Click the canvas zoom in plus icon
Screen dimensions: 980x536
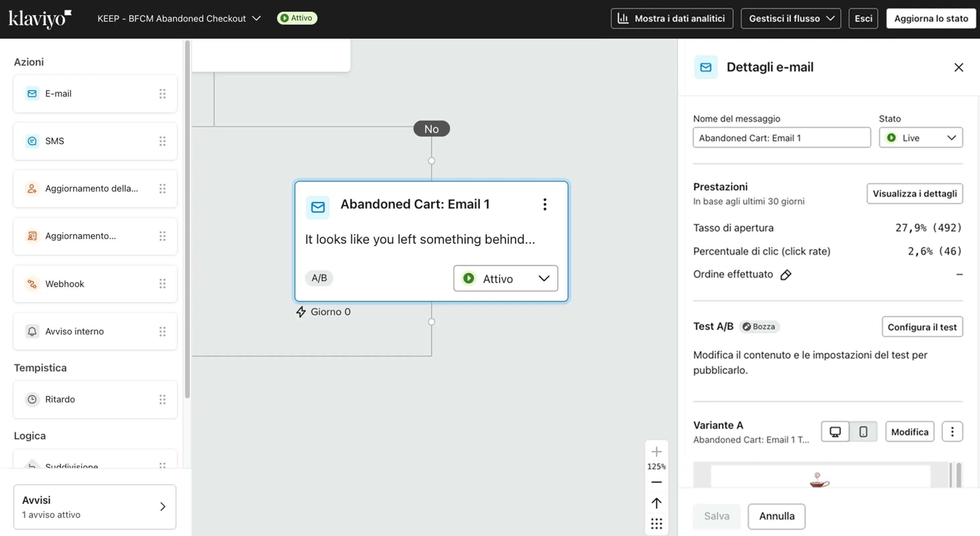click(656, 452)
